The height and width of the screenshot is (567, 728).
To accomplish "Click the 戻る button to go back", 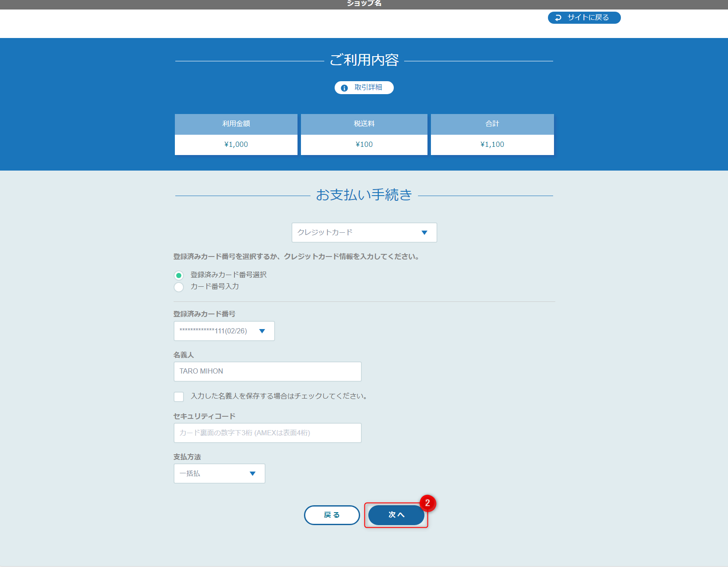I will click(332, 515).
